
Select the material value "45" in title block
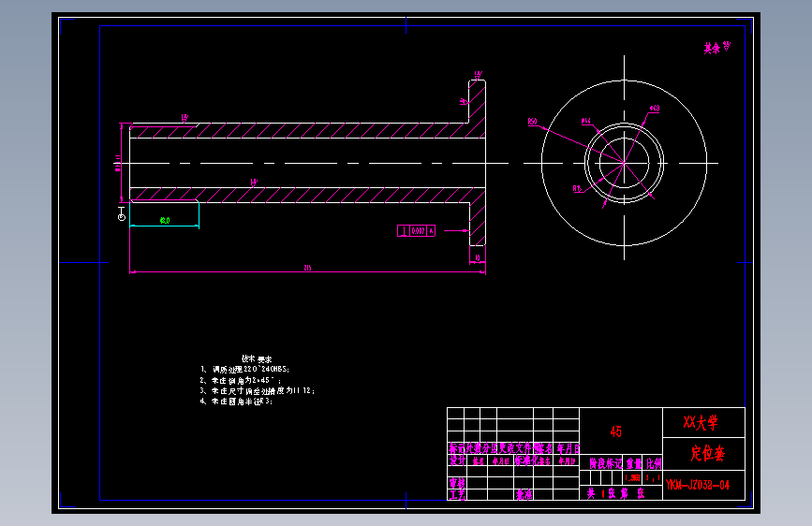[x=615, y=431]
